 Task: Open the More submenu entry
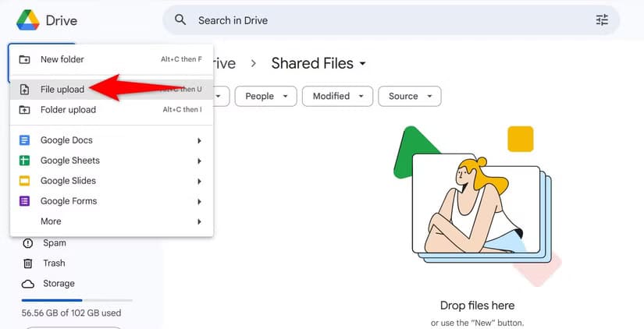[x=112, y=221]
